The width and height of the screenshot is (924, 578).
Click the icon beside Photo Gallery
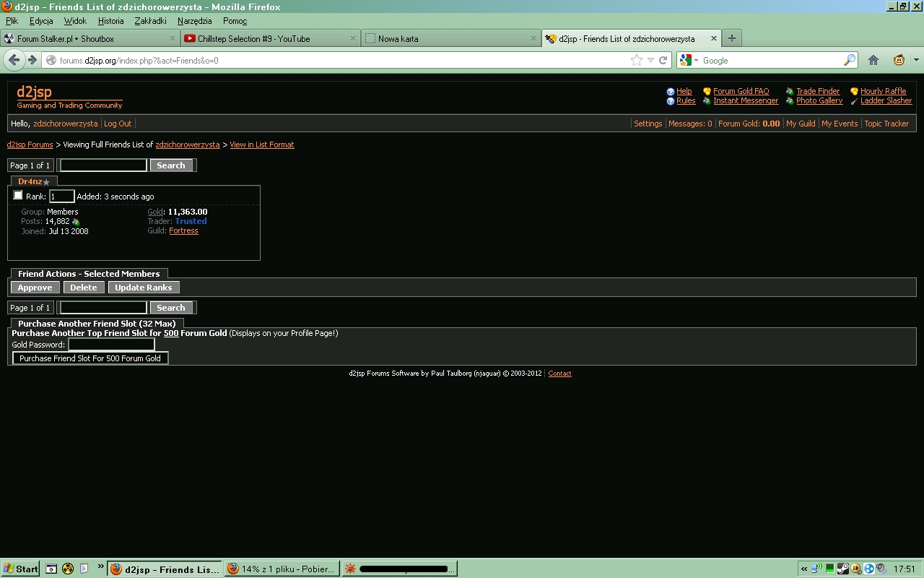(x=790, y=101)
